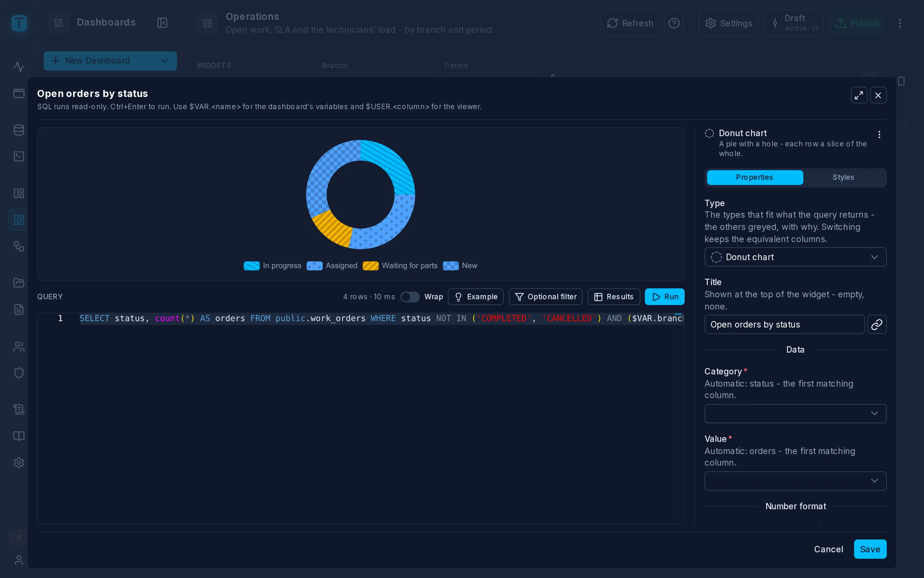Open the Draft version selector
This screenshot has height=578, width=924.
793,23
